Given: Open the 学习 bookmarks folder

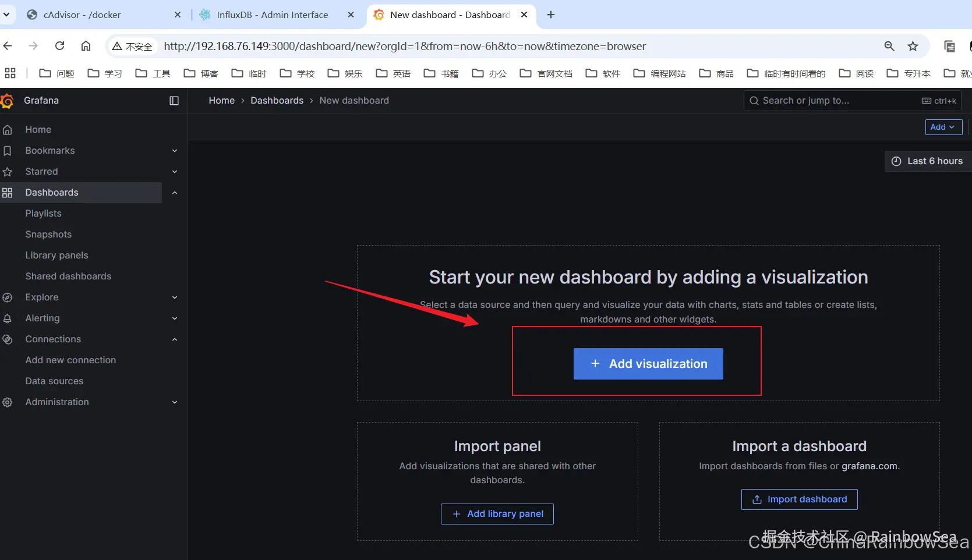Looking at the screenshot, I should [105, 73].
